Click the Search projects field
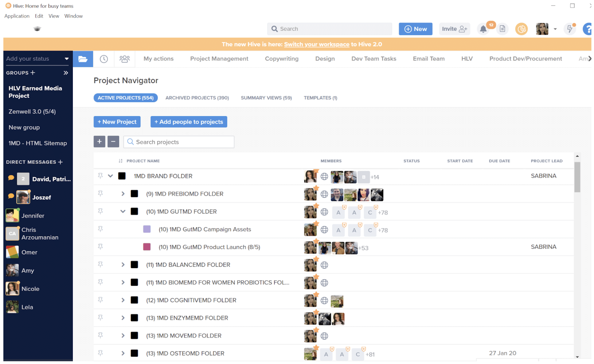The width and height of the screenshot is (594, 364). click(x=179, y=142)
